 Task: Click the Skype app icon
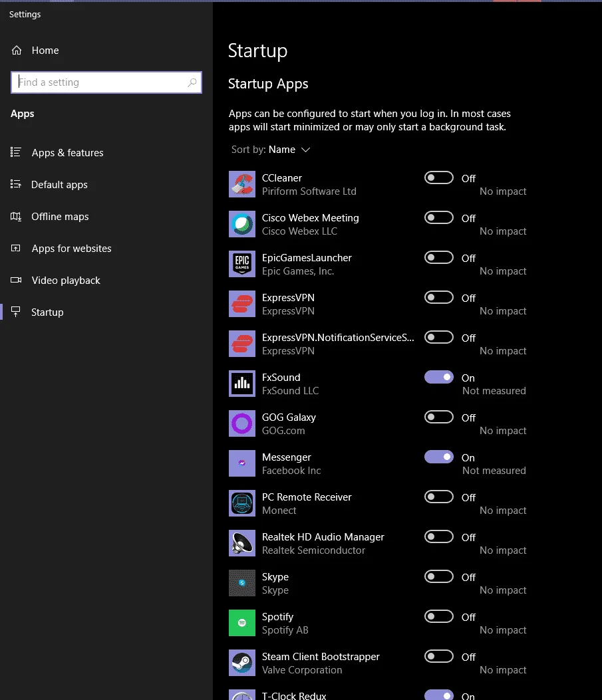(x=242, y=583)
